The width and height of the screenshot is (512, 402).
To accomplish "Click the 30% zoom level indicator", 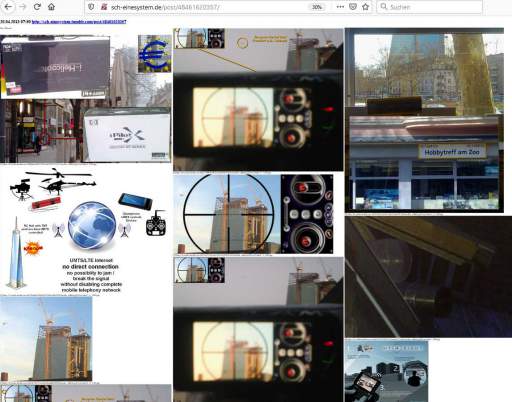I will pyautogui.click(x=317, y=7).
